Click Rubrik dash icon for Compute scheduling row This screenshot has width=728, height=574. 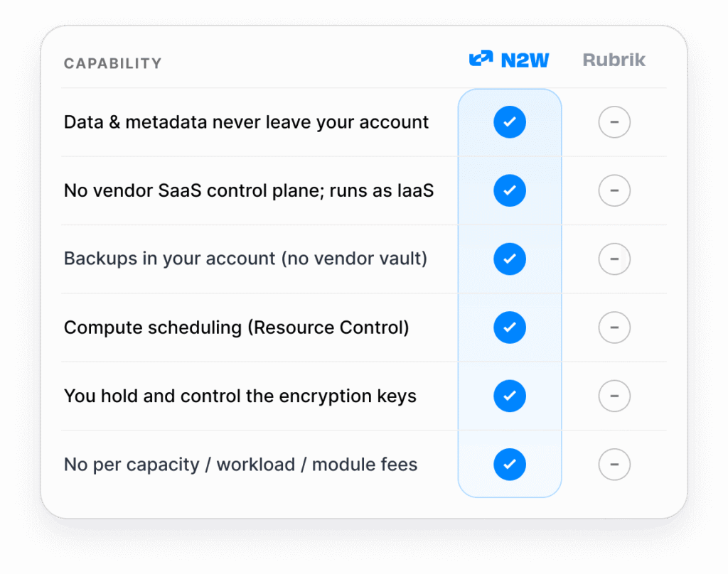pos(614,327)
